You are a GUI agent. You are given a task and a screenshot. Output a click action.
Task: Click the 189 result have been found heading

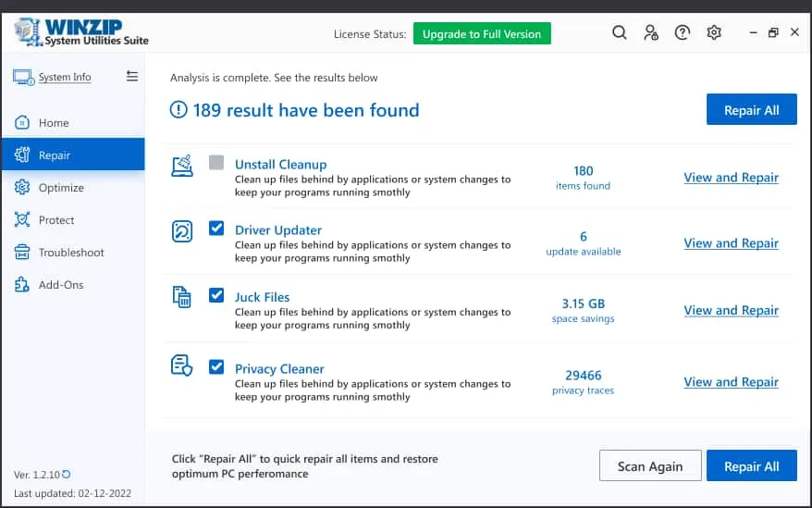[x=306, y=110]
